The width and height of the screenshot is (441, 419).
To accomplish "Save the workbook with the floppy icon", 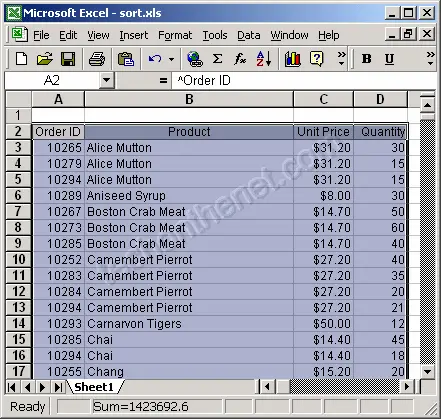I will tap(68, 59).
